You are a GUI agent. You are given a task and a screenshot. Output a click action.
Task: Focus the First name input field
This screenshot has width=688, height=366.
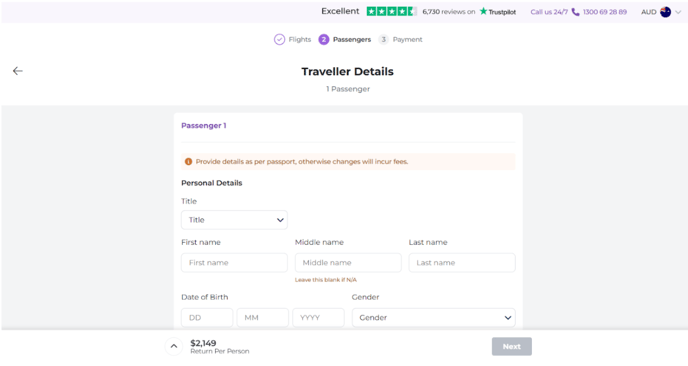[x=234, y=262]
